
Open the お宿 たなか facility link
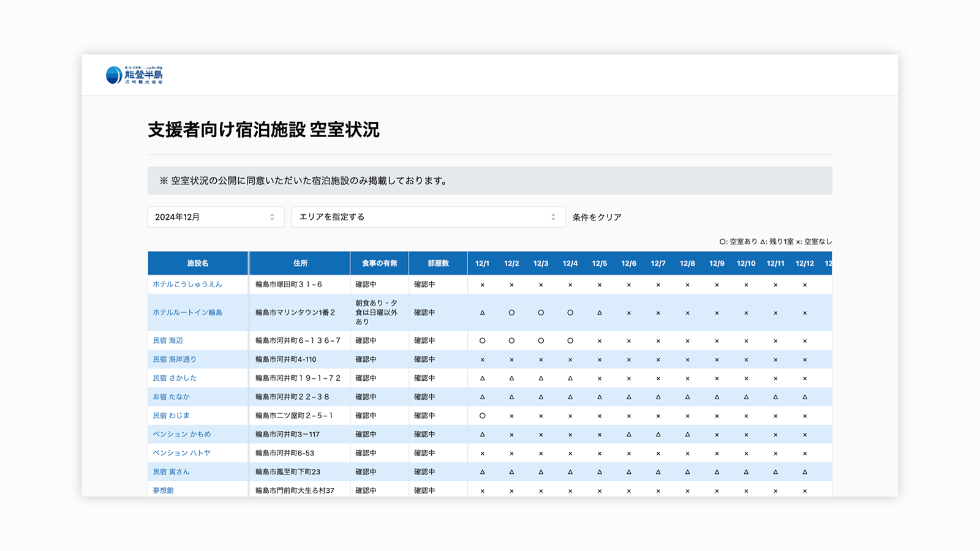point(171,397)
